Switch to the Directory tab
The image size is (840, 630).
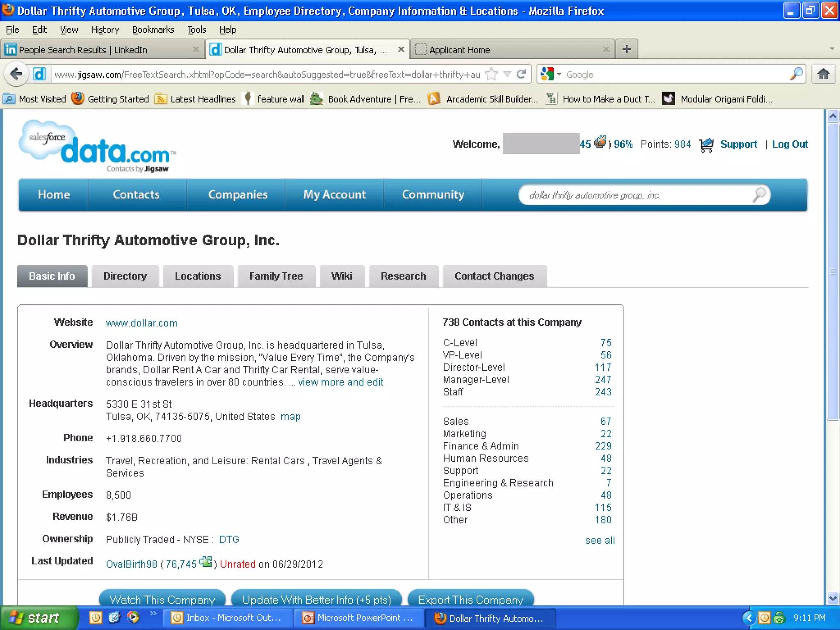pos(125,276)
